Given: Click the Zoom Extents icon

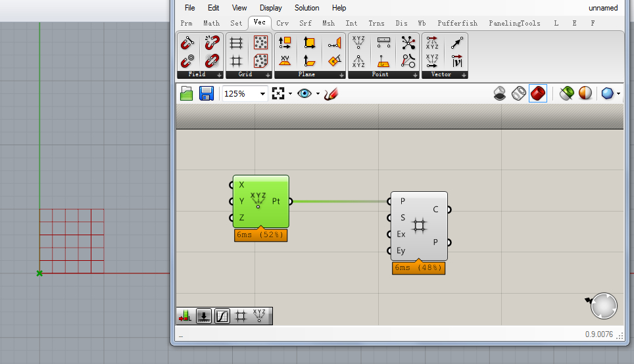Looking at the screenshot, I should coord(278,94).
